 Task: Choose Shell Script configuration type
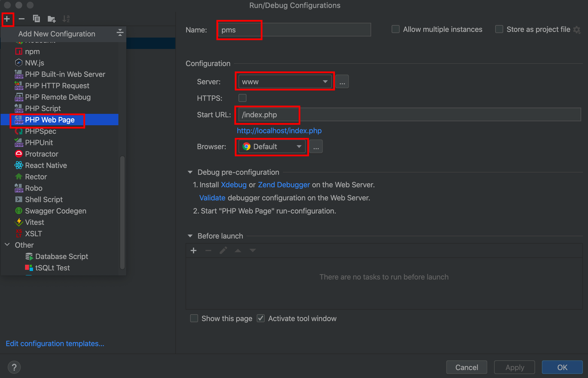[44, 200]
